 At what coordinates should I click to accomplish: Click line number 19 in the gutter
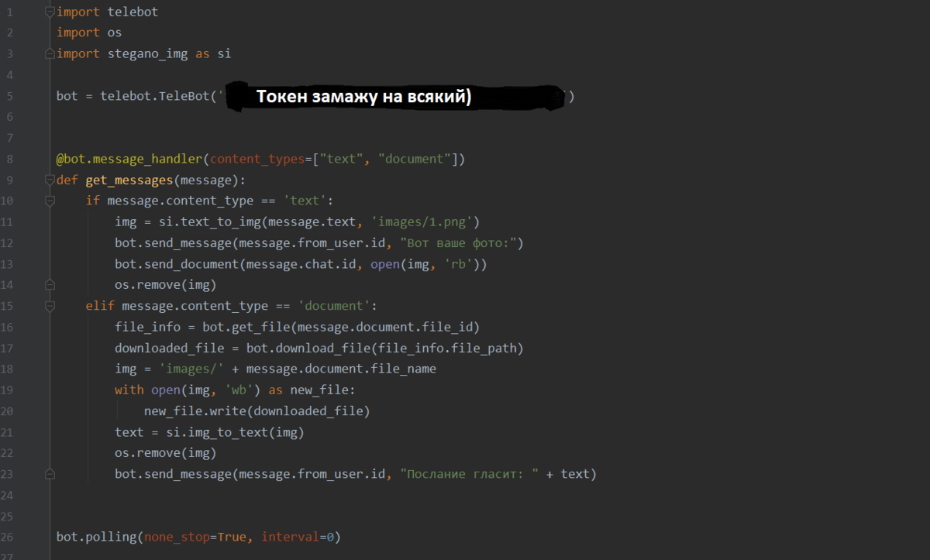[x=8, y=389]
